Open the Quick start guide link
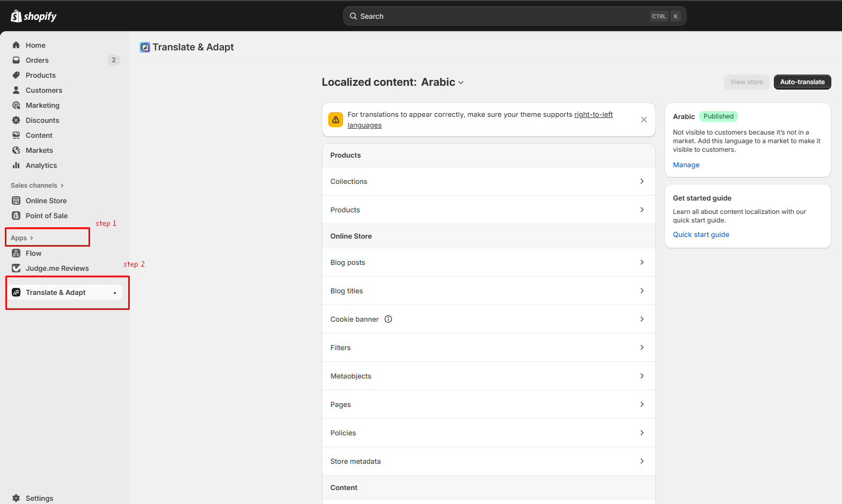Screen dimensions: 842x504 (700, 234)
